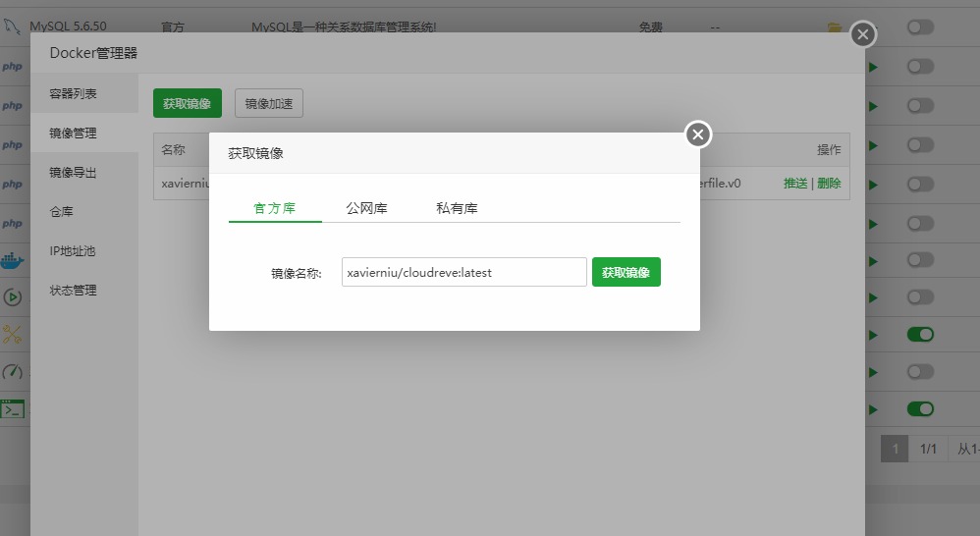Click the 1/1 page count text
980x536 pixels.
click(x=928, y=449)
